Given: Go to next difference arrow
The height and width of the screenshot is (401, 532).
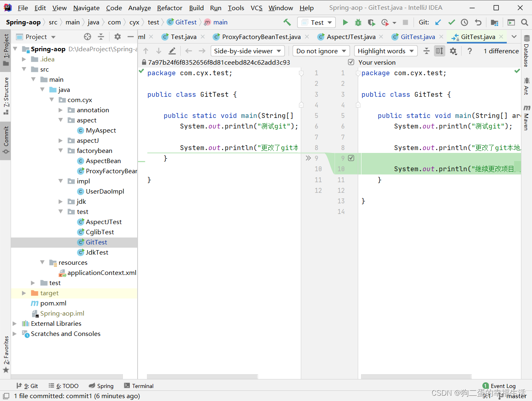Looking at the screenshot, I should point(159,51).
